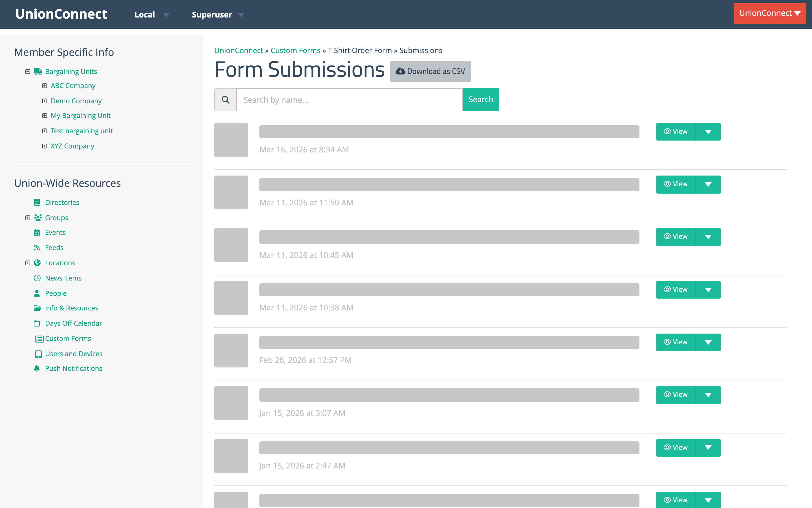This screenshot has width=812, height=508.
Task: Open the dropdown arrow for Jan 15 2:47 AM submission
Action: click(708, 448)
